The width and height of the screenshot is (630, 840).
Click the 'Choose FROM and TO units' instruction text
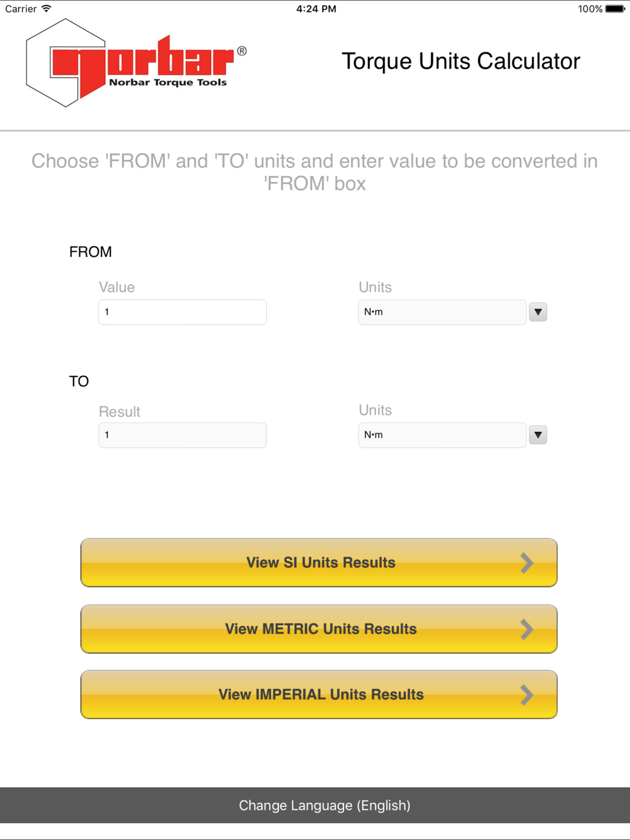tap(315, 172)
